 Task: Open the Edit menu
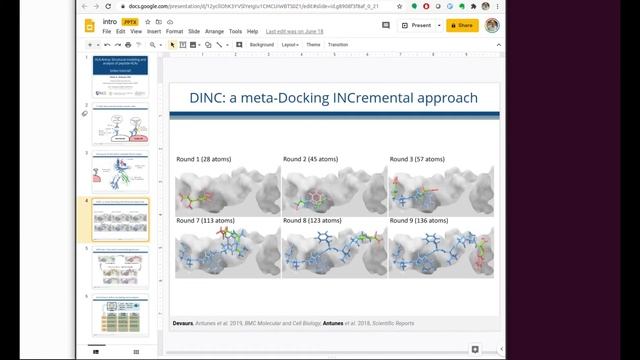(x=120, y=31)
